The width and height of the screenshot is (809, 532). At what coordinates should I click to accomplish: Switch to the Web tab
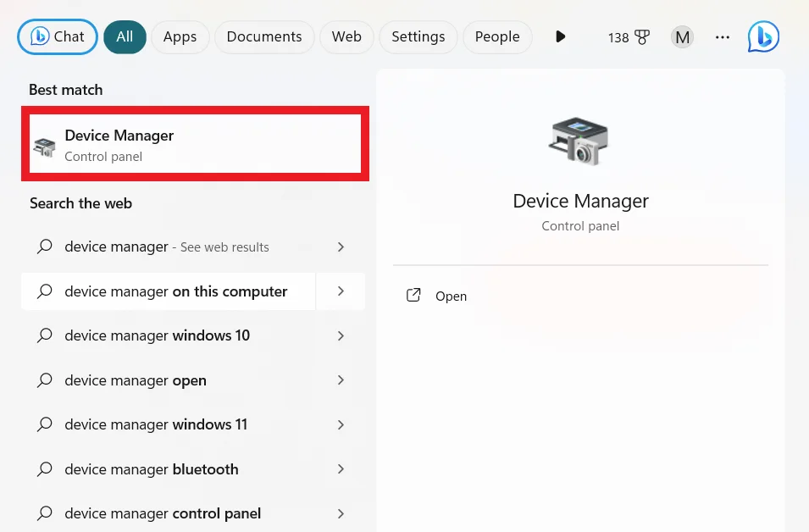[346, 36]
